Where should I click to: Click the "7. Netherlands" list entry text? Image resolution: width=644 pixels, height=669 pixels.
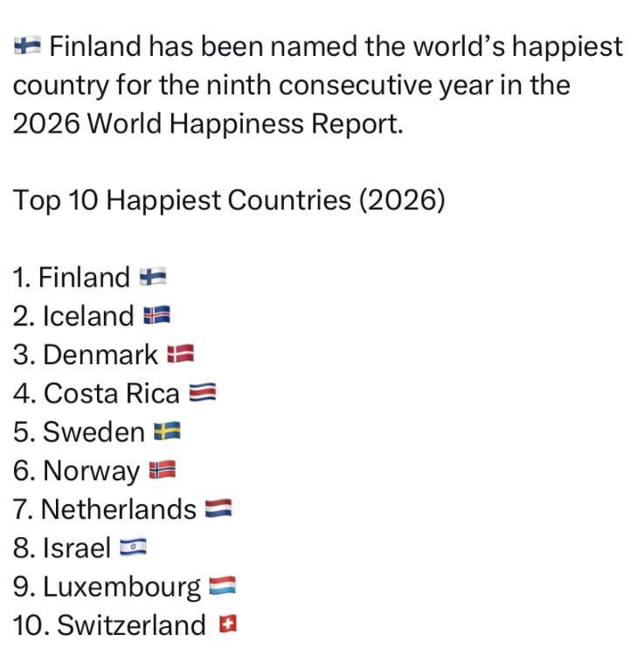[x=105, y=509]
